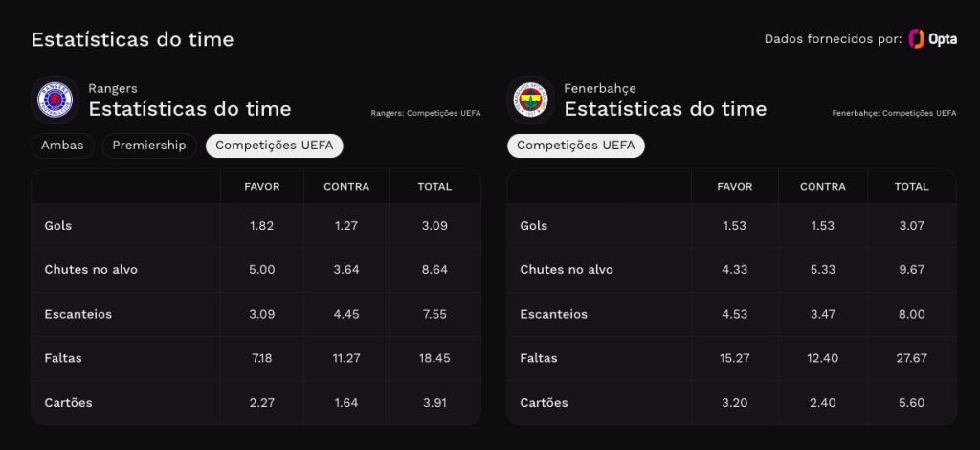Select Rangers Competições UEFA tab

coord(275,146)
